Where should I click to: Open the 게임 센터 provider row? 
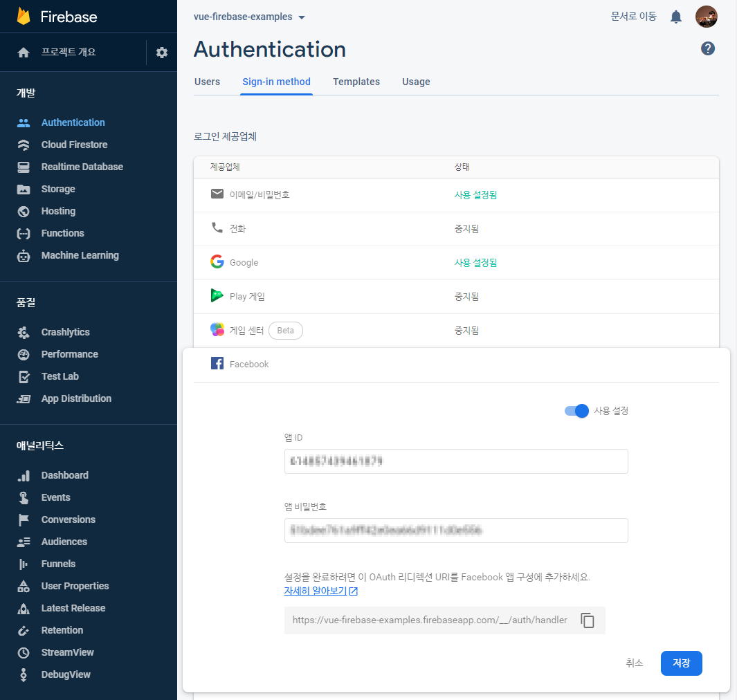point(456,330)
